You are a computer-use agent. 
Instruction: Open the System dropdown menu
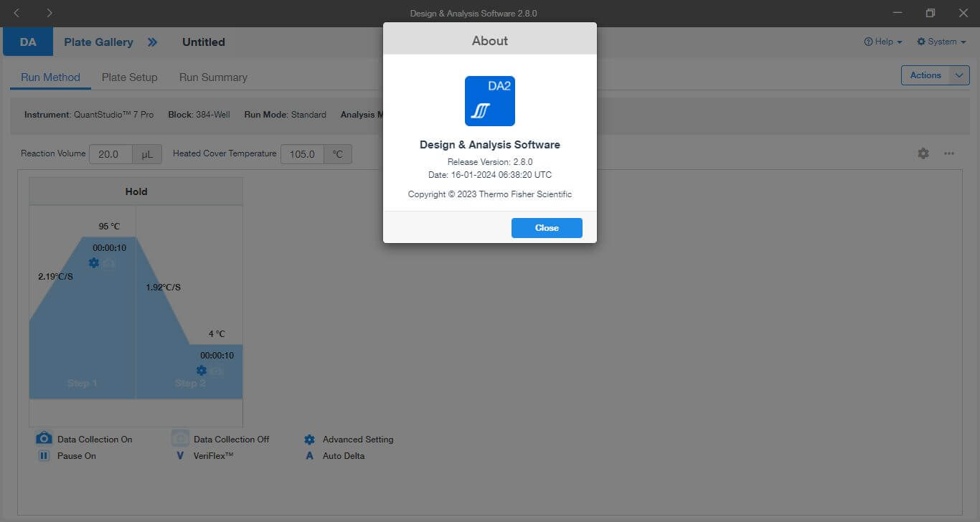[941, 42]
